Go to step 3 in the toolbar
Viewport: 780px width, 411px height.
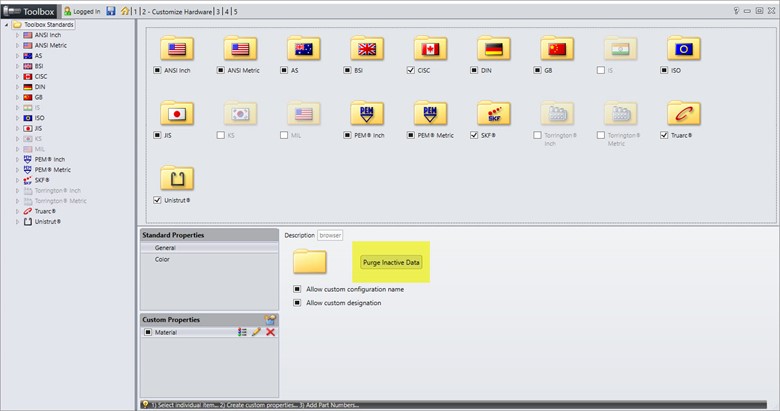click(x=217, y=11)
